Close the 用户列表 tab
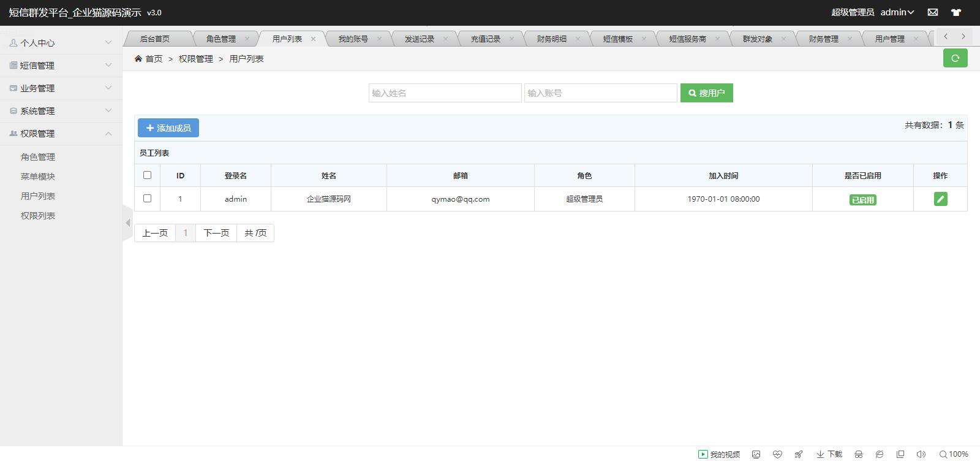The image size is (980, 461). tap(313, 39)
